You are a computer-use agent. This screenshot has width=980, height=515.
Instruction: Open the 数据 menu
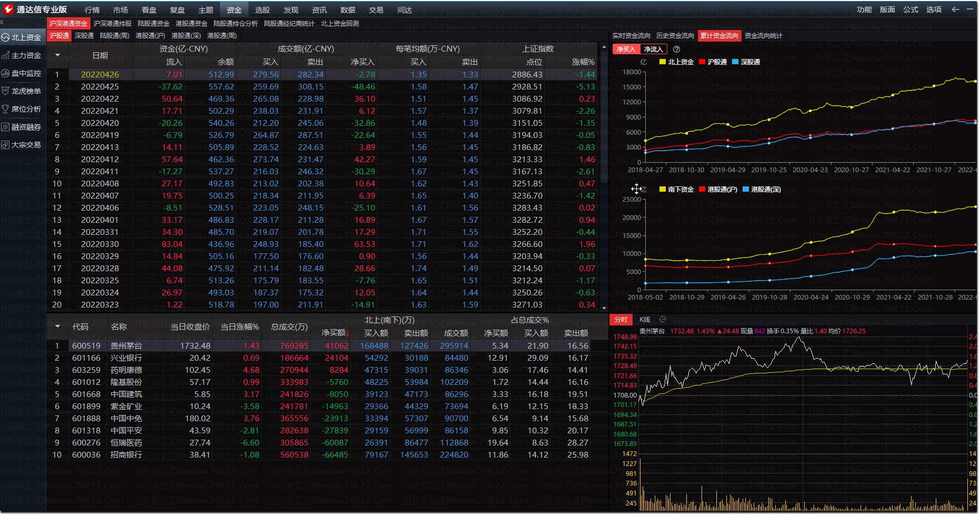(348, 10)
